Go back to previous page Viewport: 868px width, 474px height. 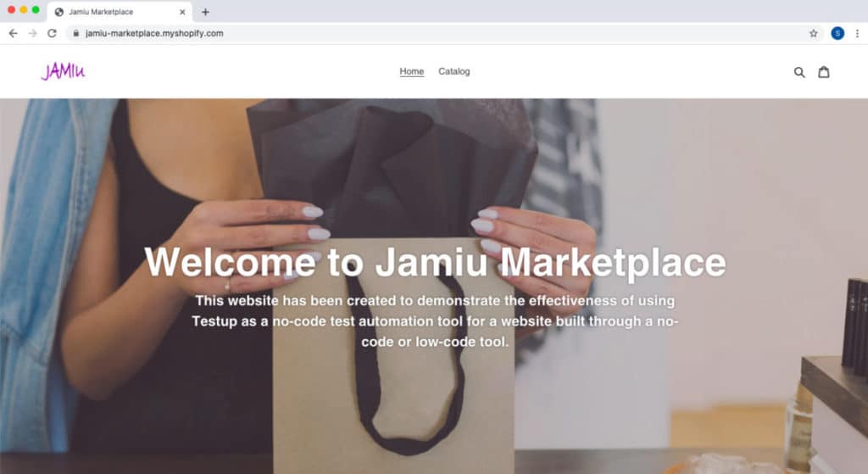14,33
